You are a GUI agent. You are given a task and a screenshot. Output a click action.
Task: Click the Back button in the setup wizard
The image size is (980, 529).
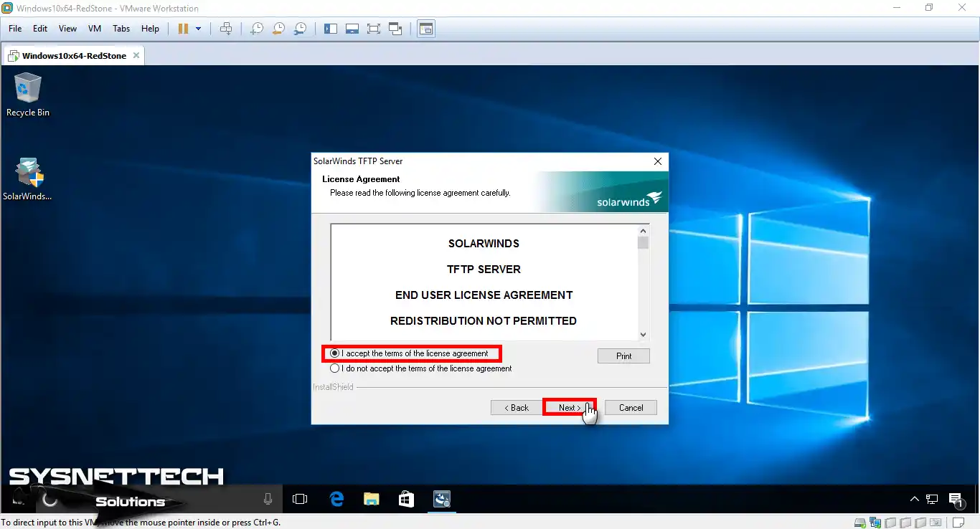point(517,407)
